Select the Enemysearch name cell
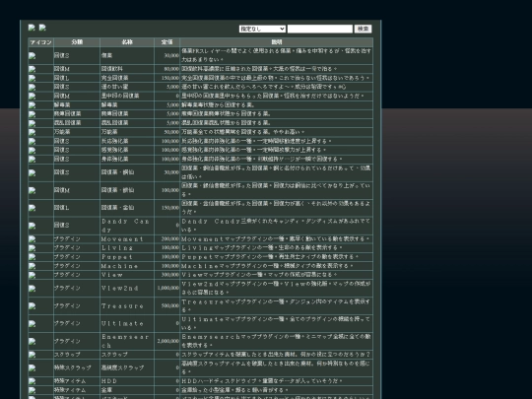This screenshot has height=399, width=532. coord(127,341)
